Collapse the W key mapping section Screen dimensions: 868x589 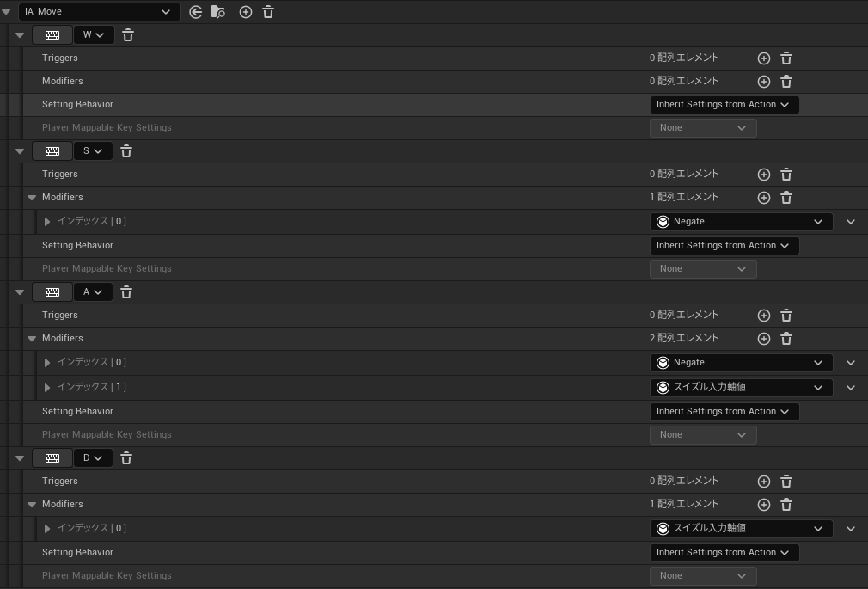(x=20, y=35)
